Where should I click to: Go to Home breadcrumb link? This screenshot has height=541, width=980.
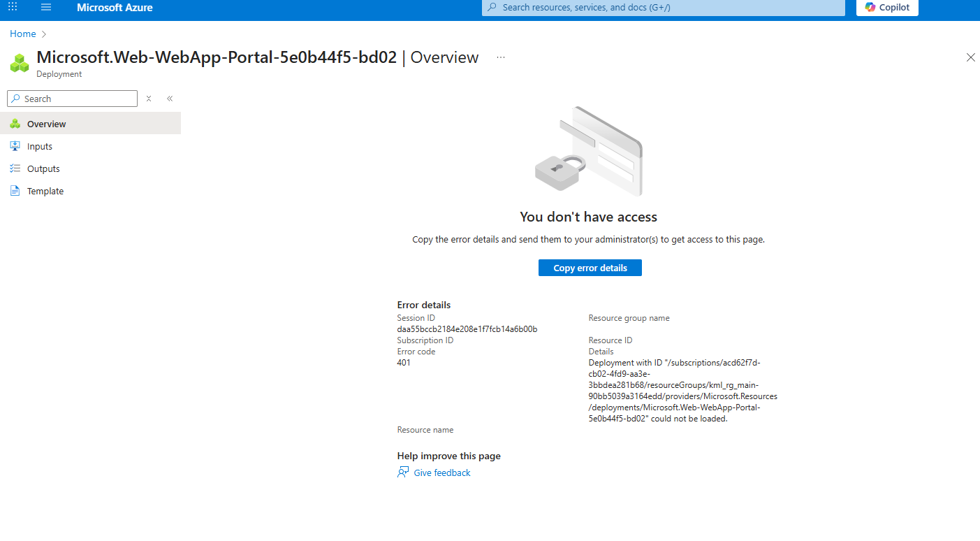pos(23,34)
